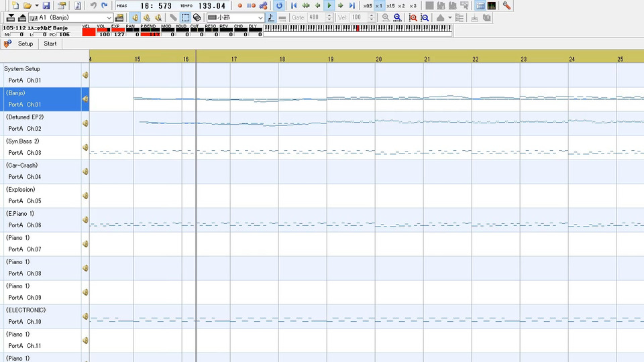644x362 pixels.
Task: Open the song properties icon
Action: point(62,6)
